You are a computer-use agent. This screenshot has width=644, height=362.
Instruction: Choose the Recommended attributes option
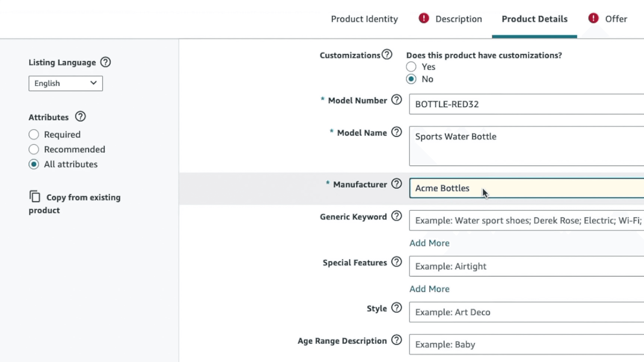(34, 149)
